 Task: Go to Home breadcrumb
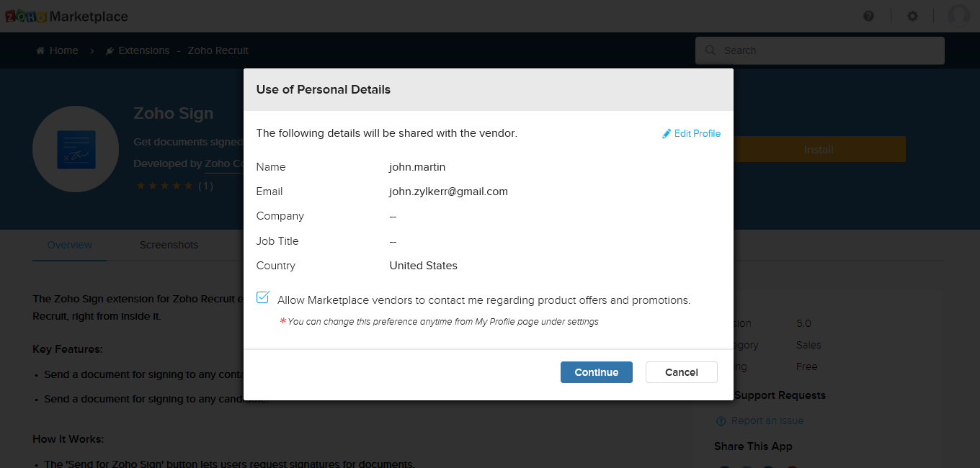pyautogui.click(x=57, y=50)
